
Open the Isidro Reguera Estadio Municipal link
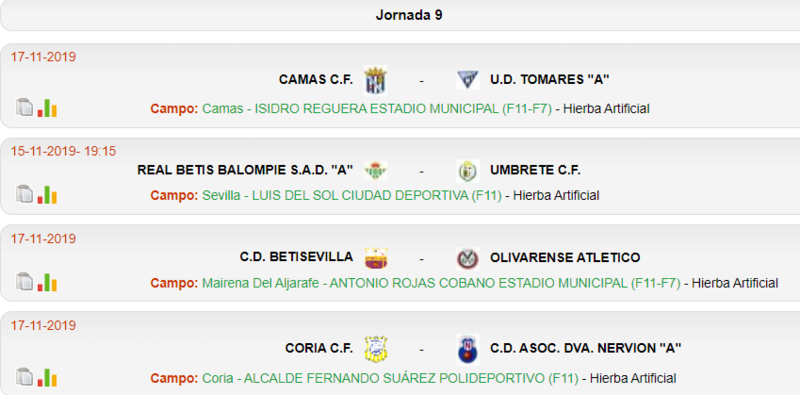pos(377,109)
